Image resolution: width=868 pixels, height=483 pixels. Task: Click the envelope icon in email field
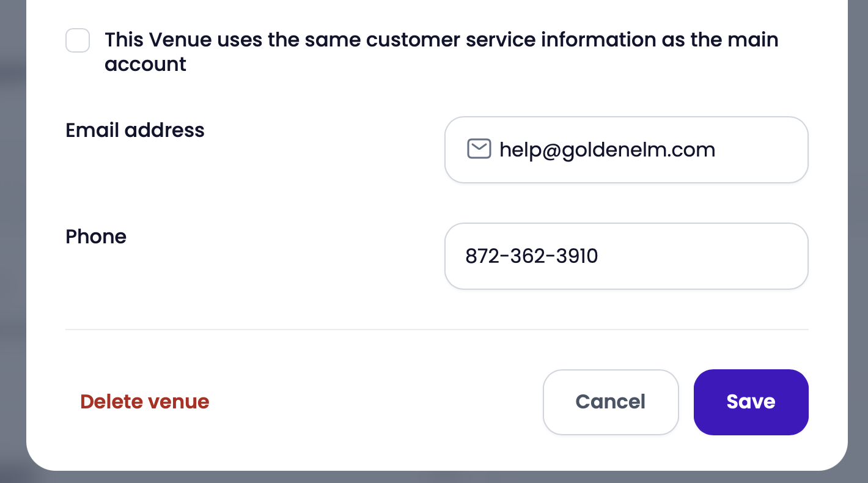479,149
